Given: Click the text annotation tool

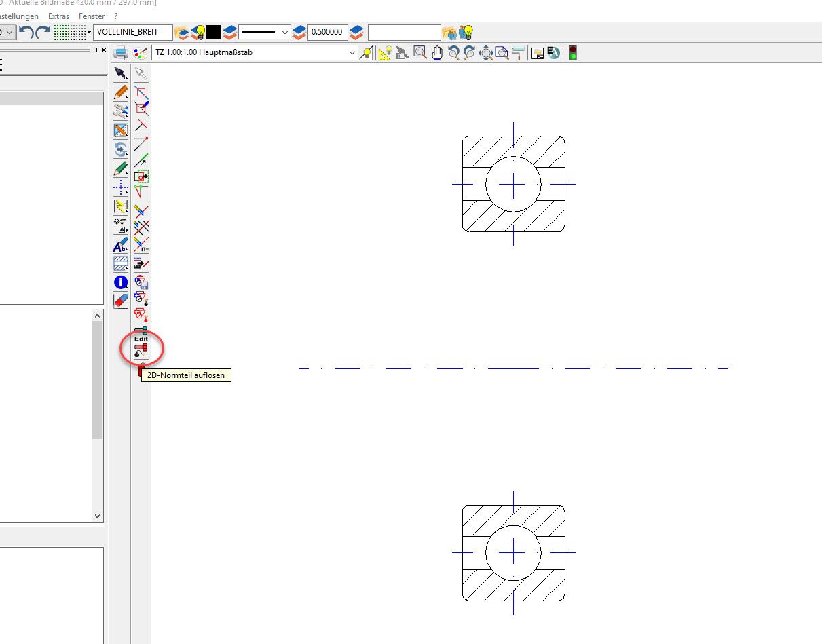Looking at the screenshot, I should pyautogui.click(x=121, y=246).
